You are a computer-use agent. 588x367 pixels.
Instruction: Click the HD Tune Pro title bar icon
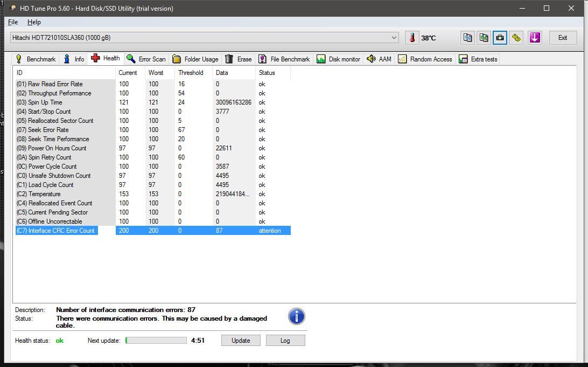click(x=13, y=8)
